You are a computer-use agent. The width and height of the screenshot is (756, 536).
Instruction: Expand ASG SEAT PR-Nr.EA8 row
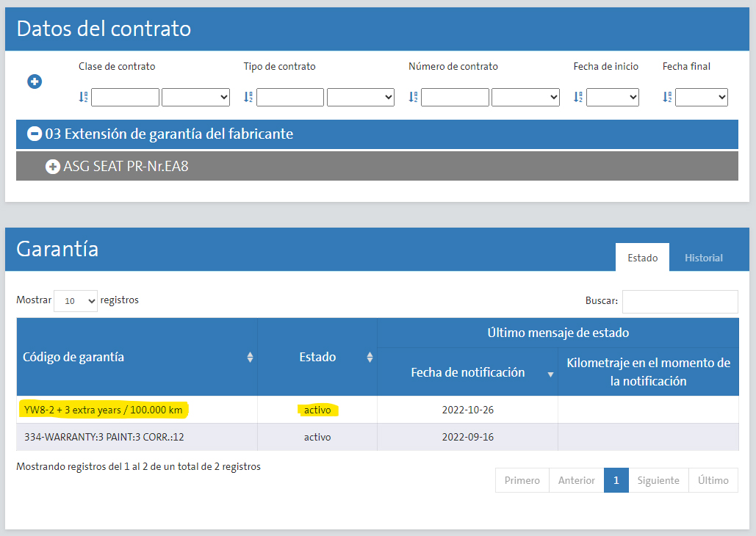tap(53, 167)
